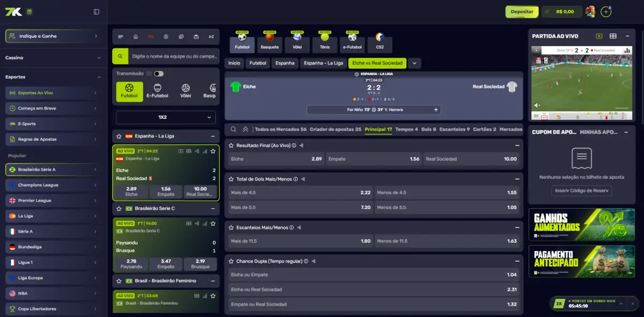Switch to video stream in Partida Ao Vivo
The height and width of the screenshot is (317, 644).
click(x=599, y=36)
